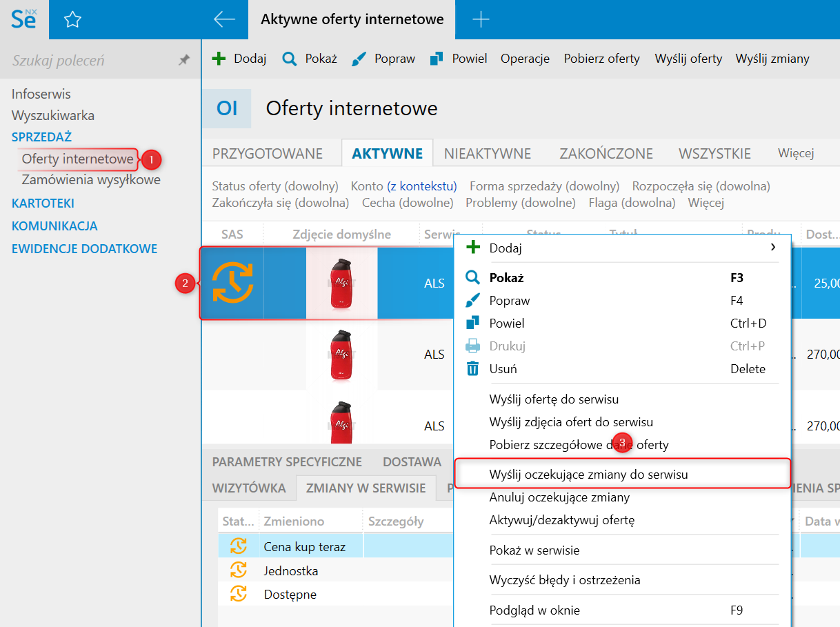Screen dimensions: 840x627
Task: Click Wyślij oferty in toolbar
Action: click(x=688, y=59)
